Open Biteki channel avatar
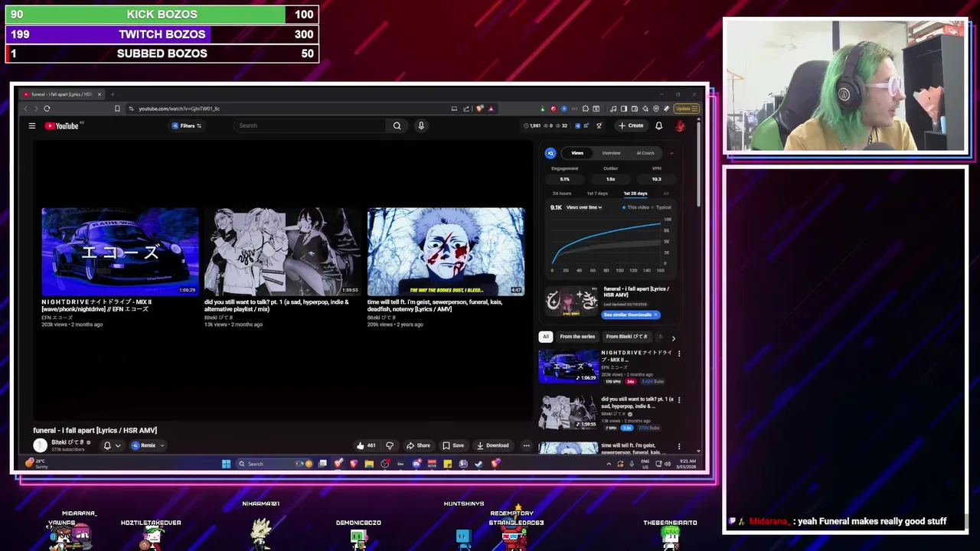 pos(40,445)
